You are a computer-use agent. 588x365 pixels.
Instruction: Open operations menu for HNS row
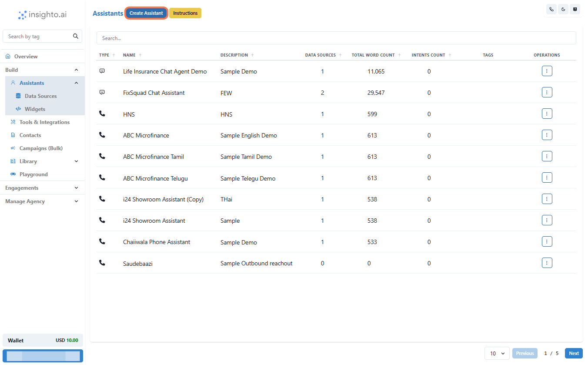pos(547,114)
